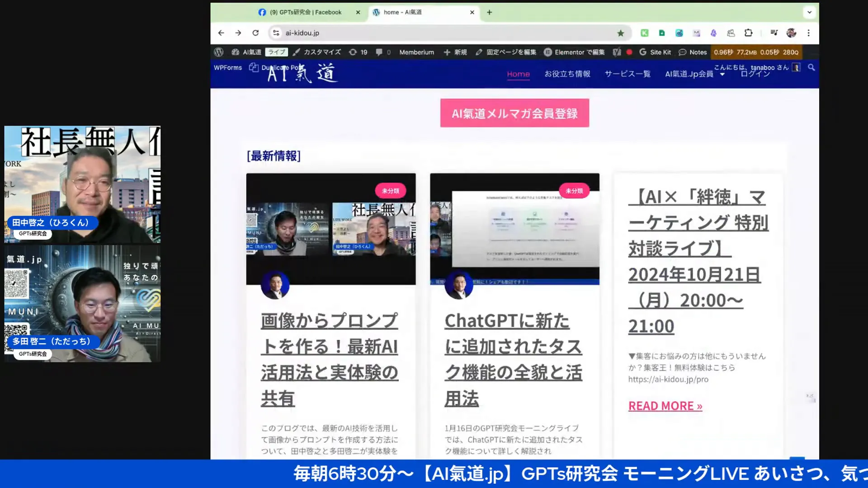Click 新規 to add new content
Screen dimensions: 868x488
[x=455, y=52]
